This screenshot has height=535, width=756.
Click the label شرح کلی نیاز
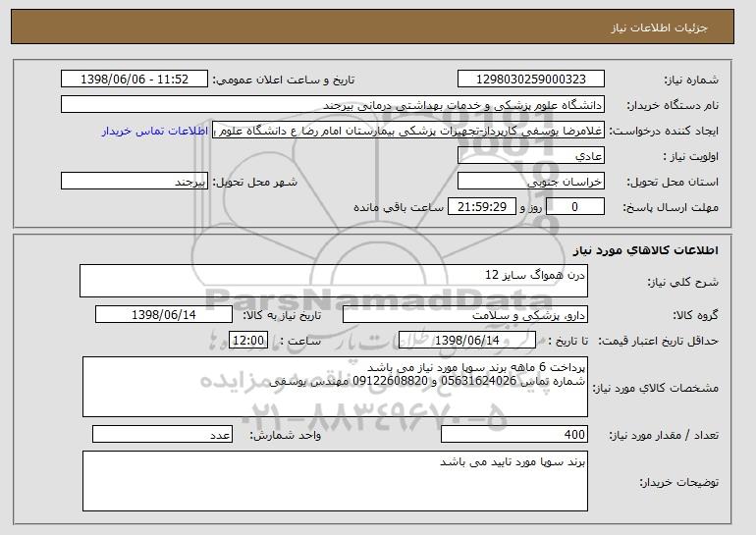[682, 283]
